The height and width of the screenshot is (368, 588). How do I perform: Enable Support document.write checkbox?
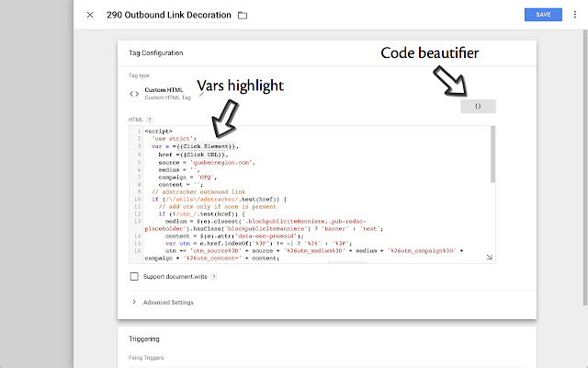[x=134, y=276]
